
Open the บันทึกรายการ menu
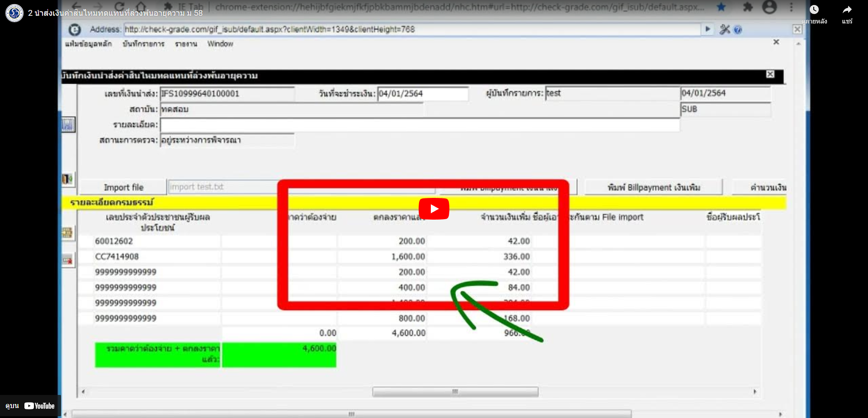point(143,44)
